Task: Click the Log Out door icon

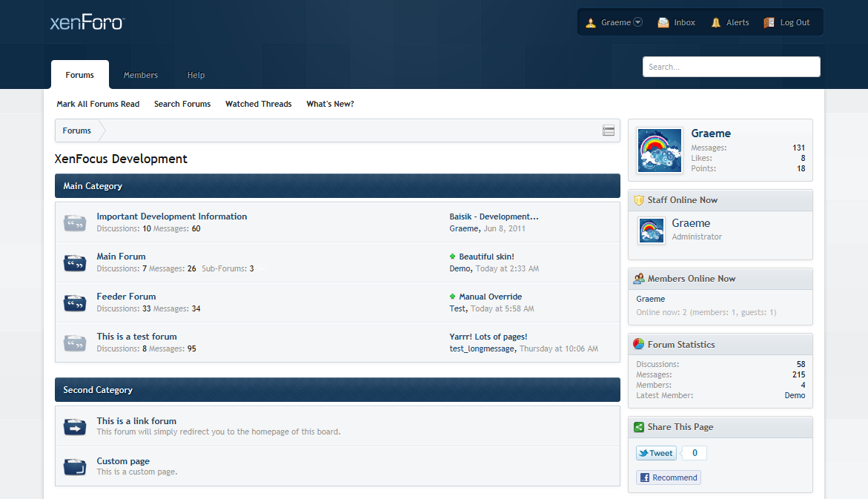Action: [769, 22]
